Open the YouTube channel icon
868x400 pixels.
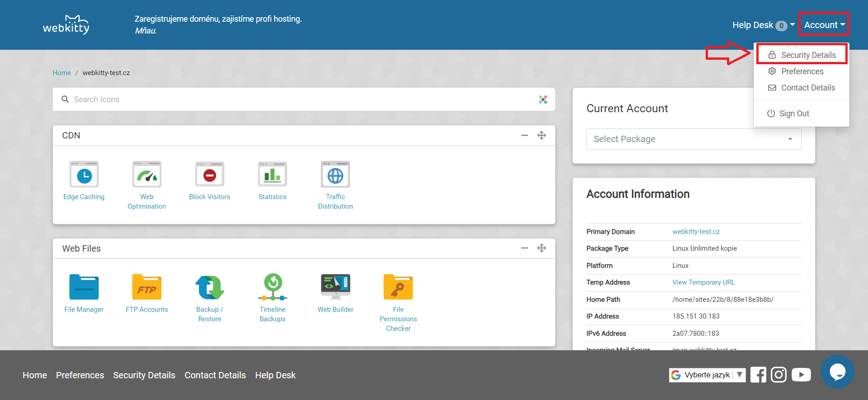[x=801, y=375]
